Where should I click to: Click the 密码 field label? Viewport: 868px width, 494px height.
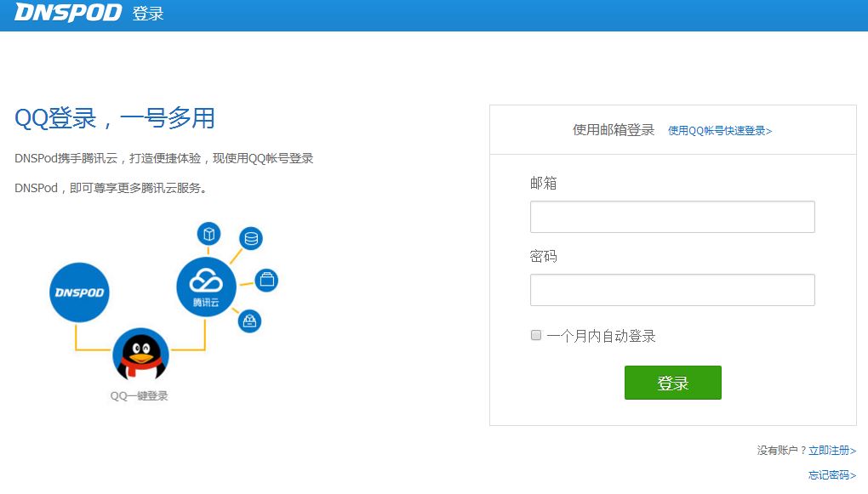543,256
